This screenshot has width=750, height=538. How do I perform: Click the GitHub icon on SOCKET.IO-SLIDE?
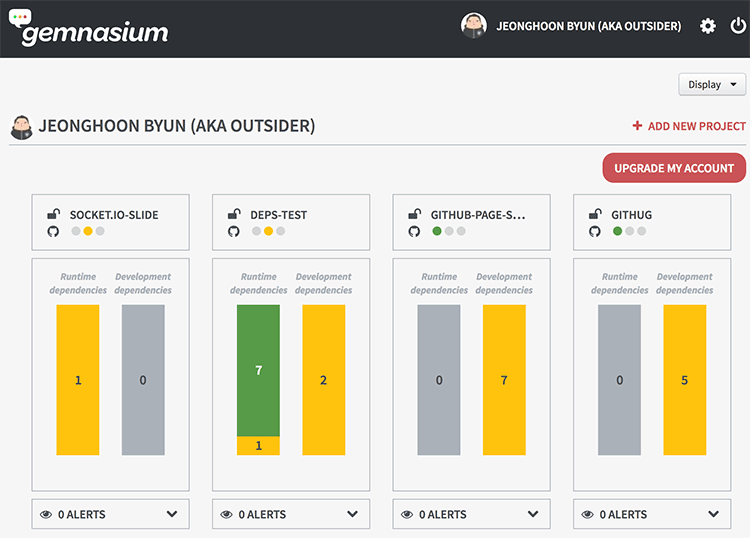(53, 231)
